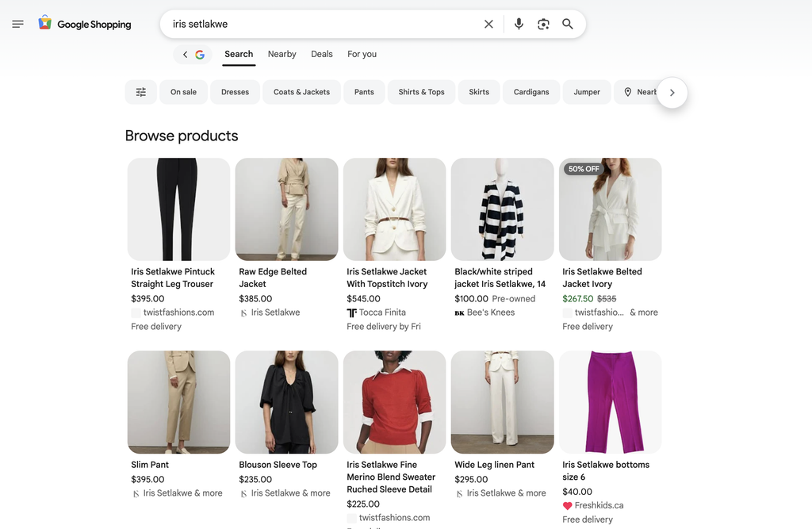The image size is (812, 529).
Task: Switch to the Nearby tab
Action: 282,54
